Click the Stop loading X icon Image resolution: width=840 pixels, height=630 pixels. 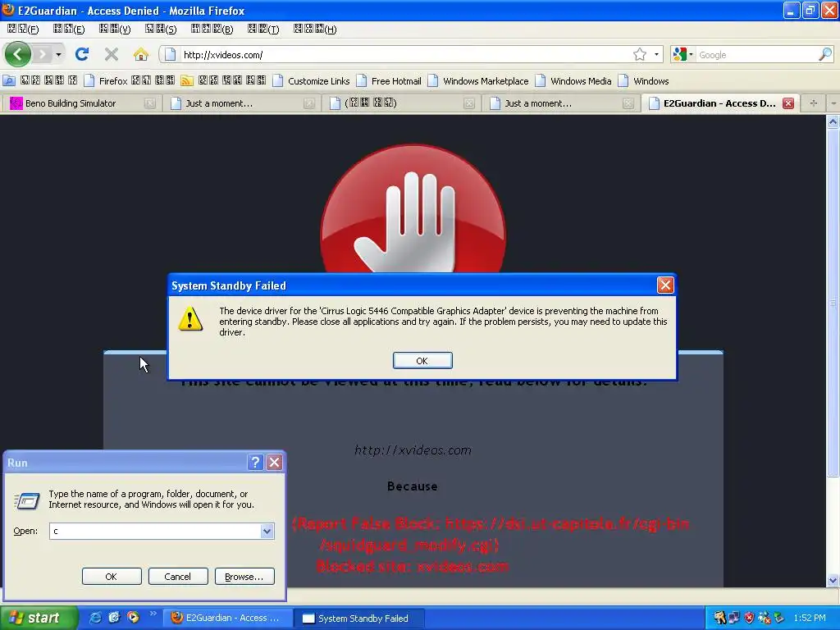[112, 54]
